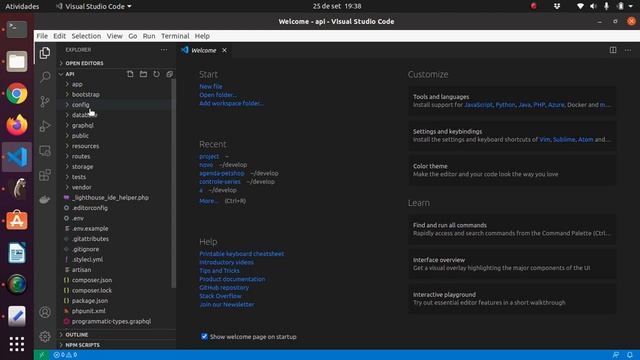Expand the graphql folder

point(82,125)
